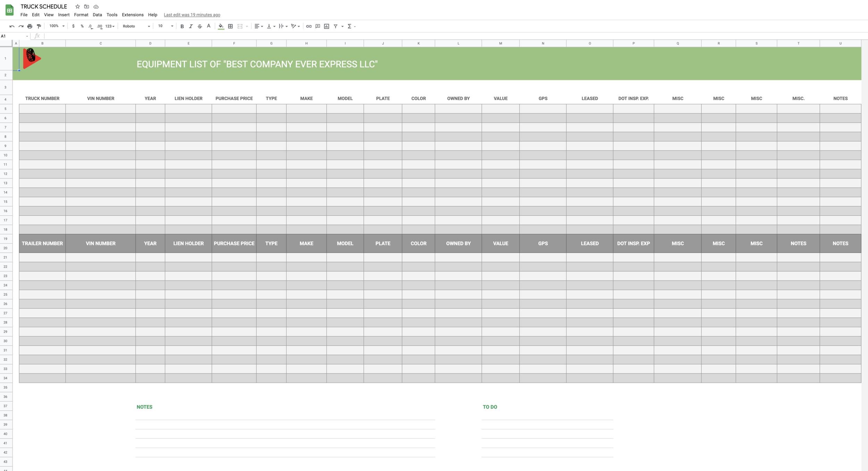Star the TRUCK SCHEDULE document
868x471 pixels.
point(77,7)
